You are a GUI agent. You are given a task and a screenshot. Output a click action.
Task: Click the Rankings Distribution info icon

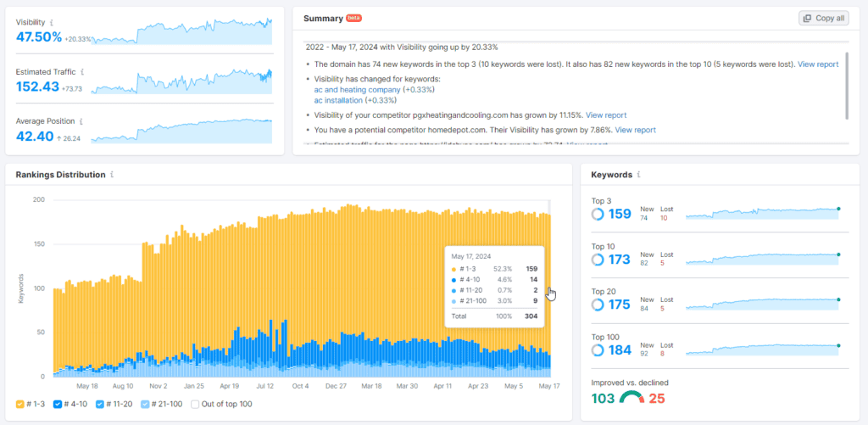pos(112,175)
